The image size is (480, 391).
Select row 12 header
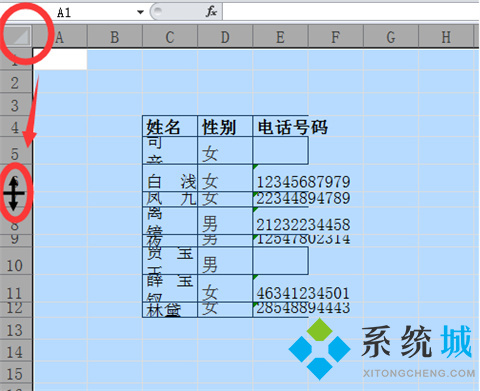coord(15,310)
